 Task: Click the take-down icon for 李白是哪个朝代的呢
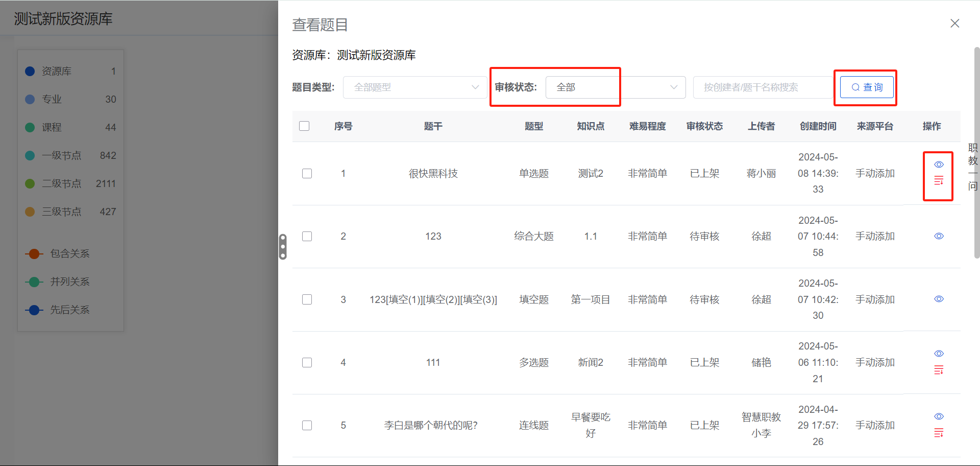point(939,433)
